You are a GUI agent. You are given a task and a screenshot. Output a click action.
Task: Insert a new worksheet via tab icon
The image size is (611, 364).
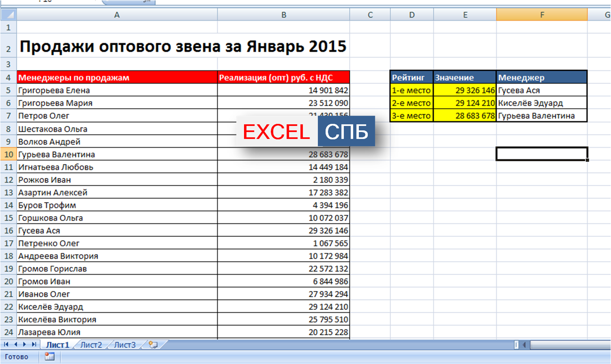(x=153, y=345)
